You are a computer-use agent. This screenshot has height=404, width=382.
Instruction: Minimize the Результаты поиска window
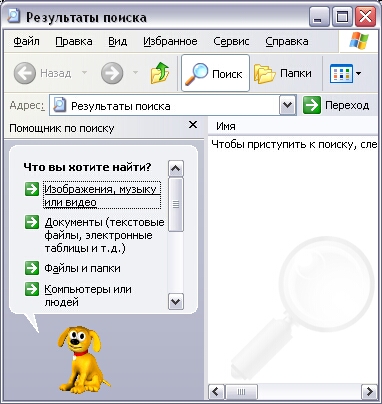click(x=318, y=17)
